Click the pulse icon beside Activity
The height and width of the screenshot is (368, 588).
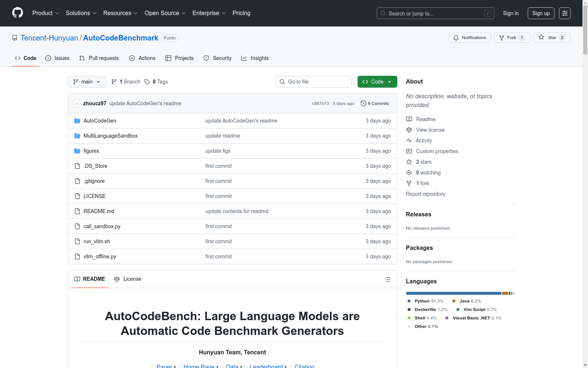click(x=409, y=141)
